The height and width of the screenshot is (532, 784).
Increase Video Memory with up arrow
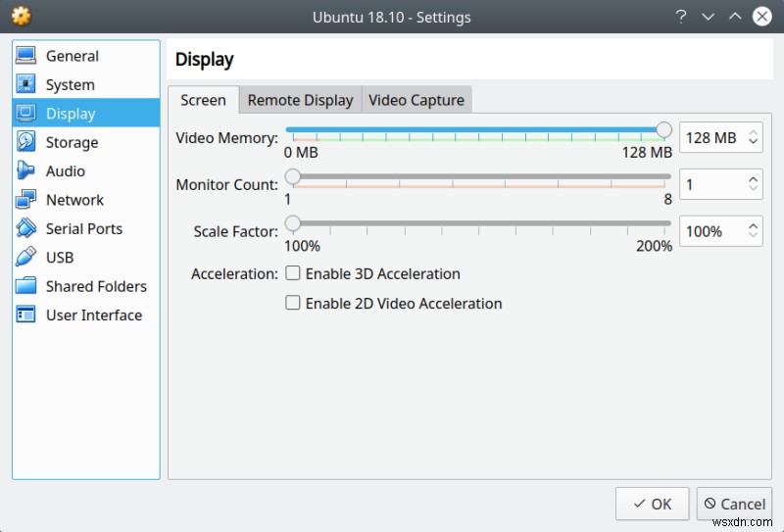pyautogui.click(x=753, y=132)
